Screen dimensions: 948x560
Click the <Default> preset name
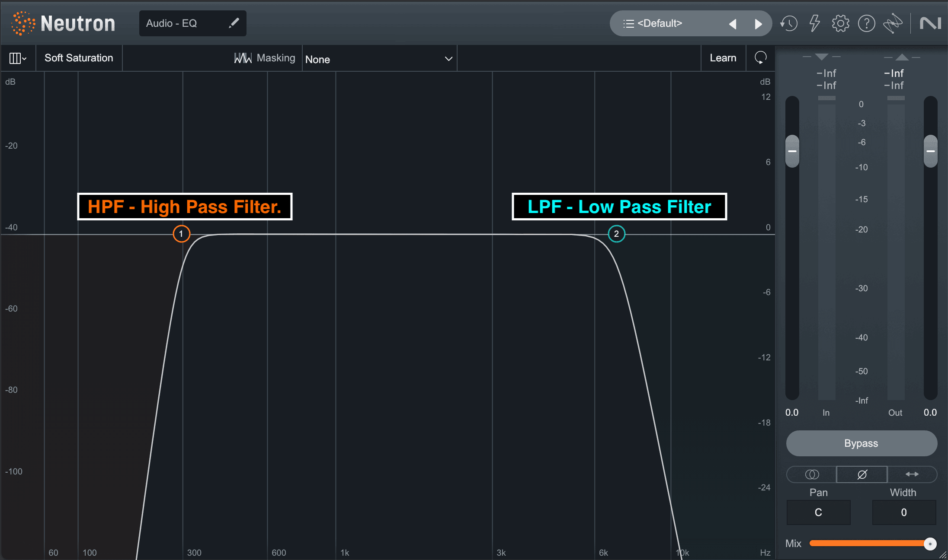click(660, 23)
